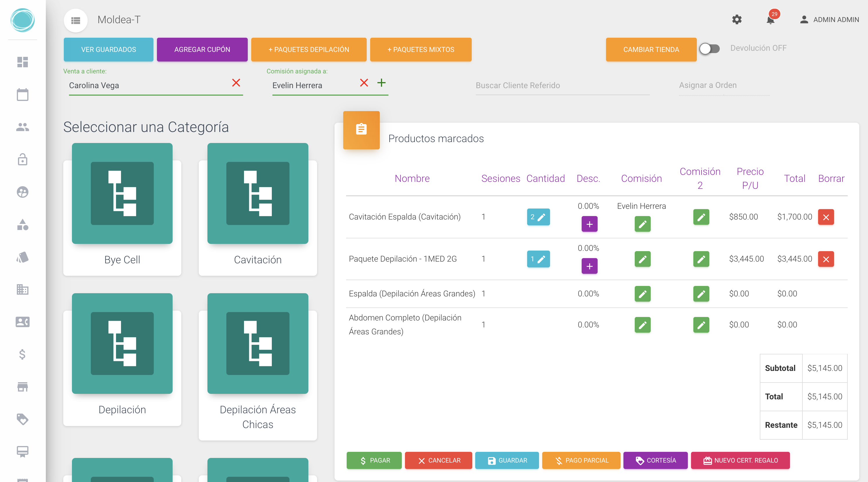Click the dollar sign sidebar icon
Viewport: 868px width, 482px height.
[x=23, y=354]
